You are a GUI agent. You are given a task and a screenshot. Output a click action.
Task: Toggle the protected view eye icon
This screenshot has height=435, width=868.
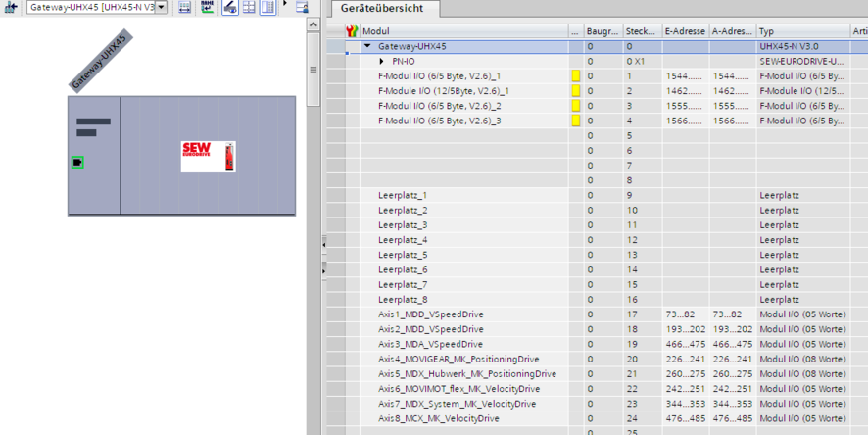click(229, 7)
